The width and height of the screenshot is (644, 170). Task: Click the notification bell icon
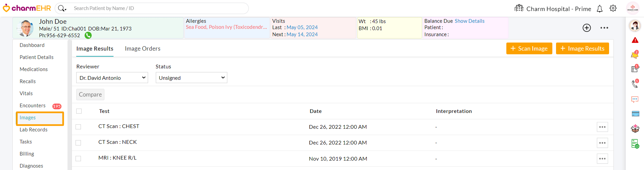[x=600, y=9]
